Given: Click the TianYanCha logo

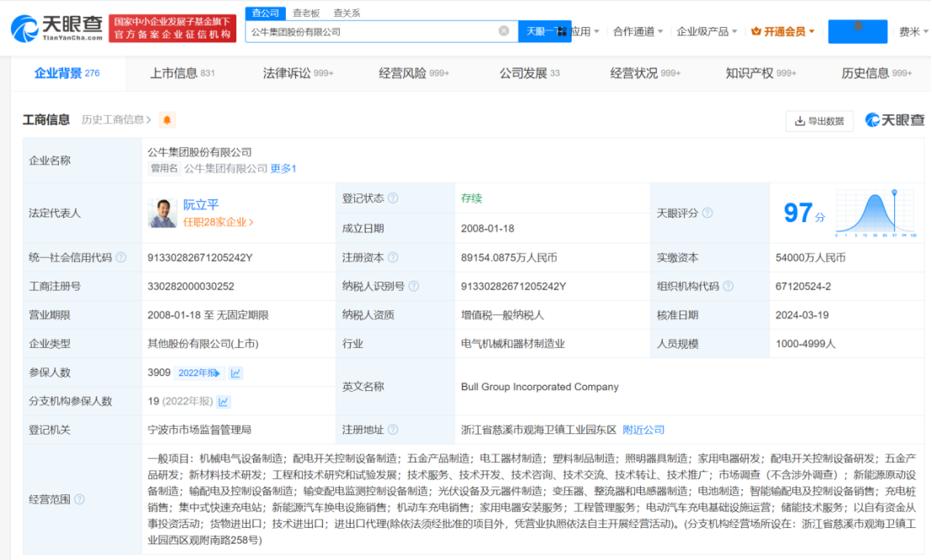Looking at the screenshot, I should click(x=56, y=28).
